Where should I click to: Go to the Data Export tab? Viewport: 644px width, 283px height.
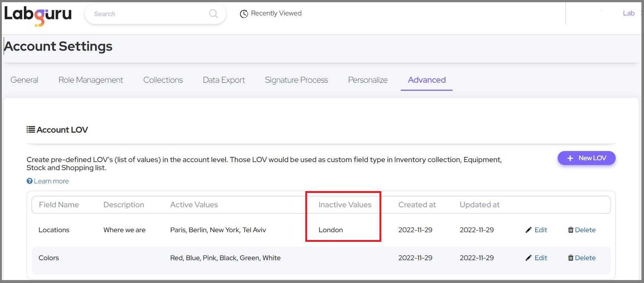[x=224, y=80]
